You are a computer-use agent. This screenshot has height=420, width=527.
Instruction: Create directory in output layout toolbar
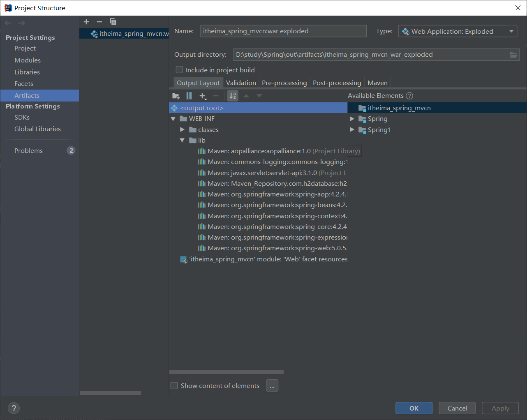pos(176,96)
